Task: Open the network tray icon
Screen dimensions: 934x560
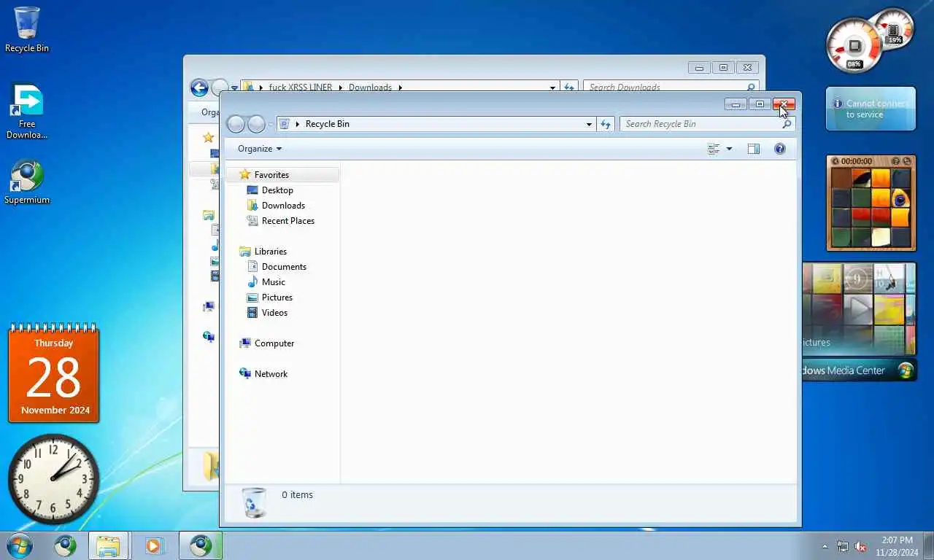Action: click(843, 546)
